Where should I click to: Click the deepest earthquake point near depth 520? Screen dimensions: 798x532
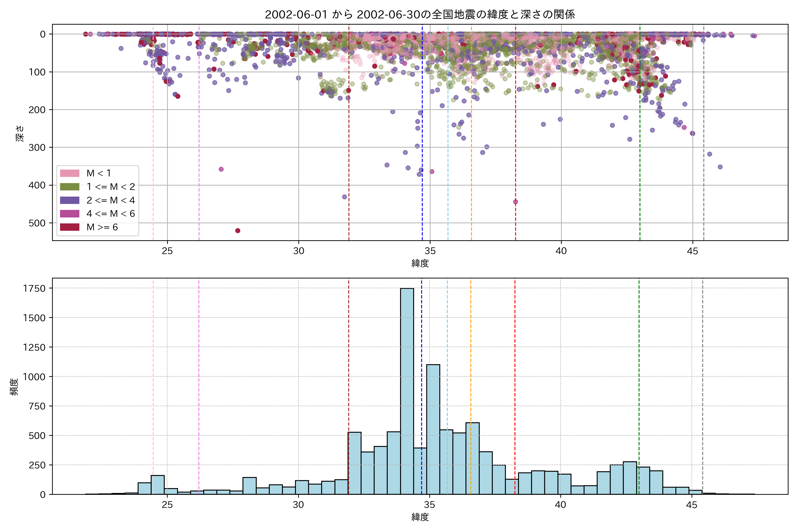(x=238, y=231)
